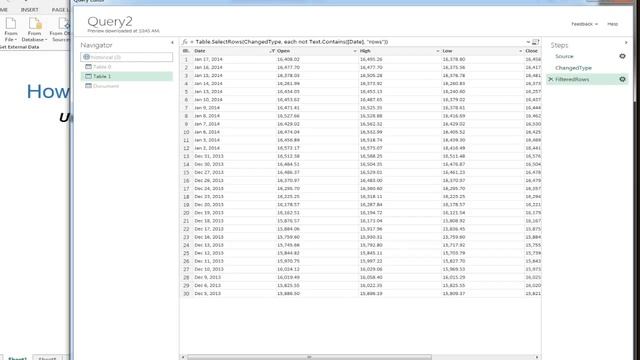Open the Open column filter dropdown

pyautogui.click(x=355, y=51)
